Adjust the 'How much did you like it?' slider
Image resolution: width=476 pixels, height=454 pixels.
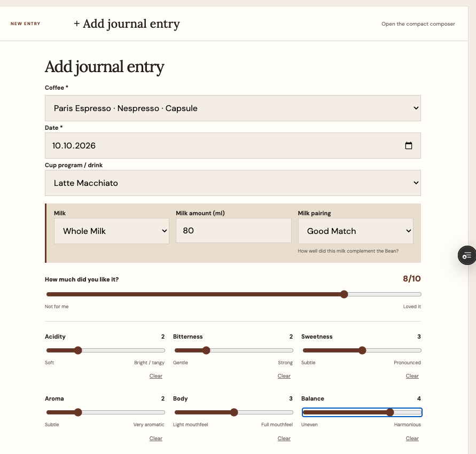[x=234, y=294]
